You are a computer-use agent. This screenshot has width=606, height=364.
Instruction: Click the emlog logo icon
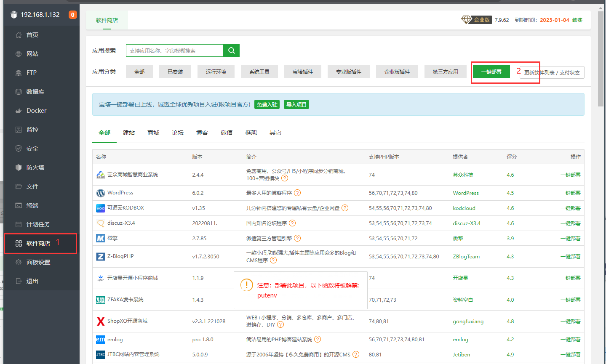pyautogui.click(x=101, y=339)
